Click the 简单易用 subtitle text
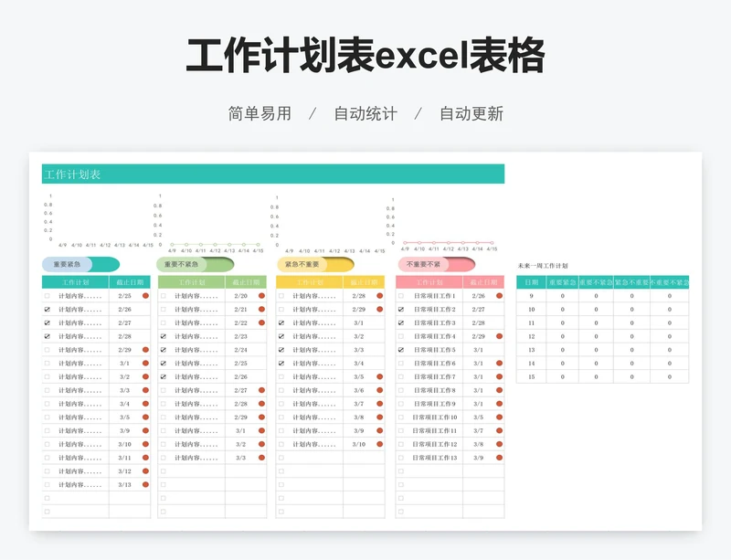The width and height of the screenshot is (731, 560). [260, 114]
